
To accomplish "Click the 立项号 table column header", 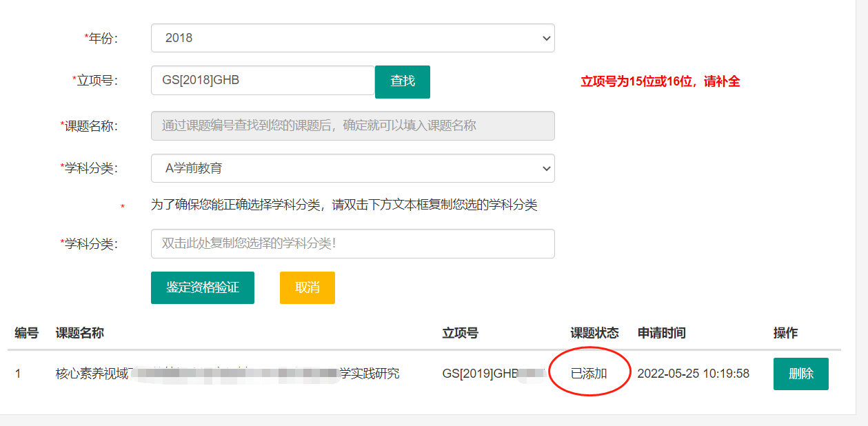I will [x=460, y=333].
